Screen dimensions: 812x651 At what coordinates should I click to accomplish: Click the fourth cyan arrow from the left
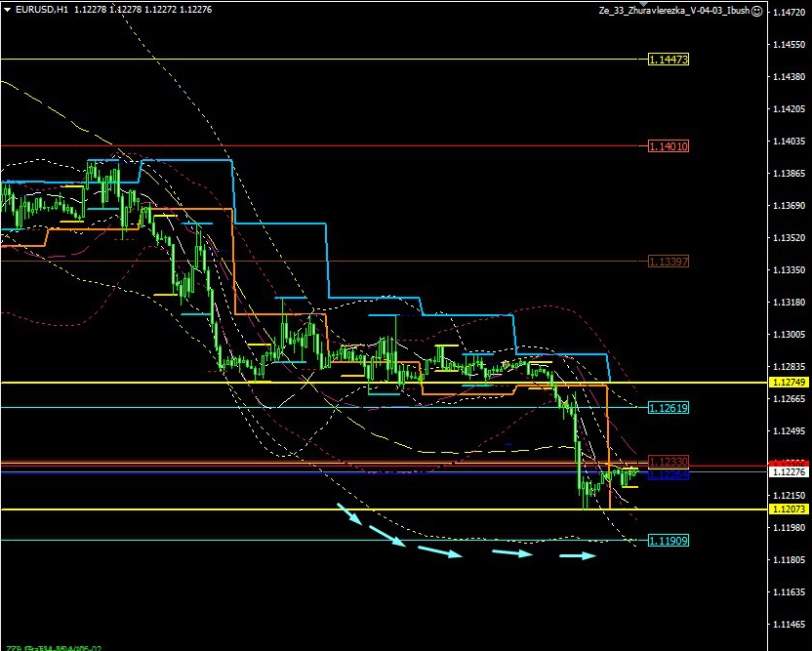(x=511, y=553)
